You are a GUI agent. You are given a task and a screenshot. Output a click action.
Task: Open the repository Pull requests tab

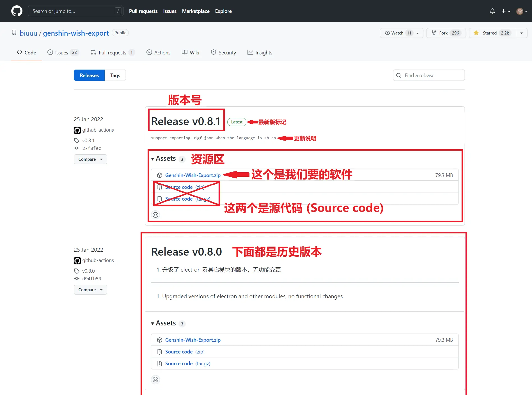[113, 52]
